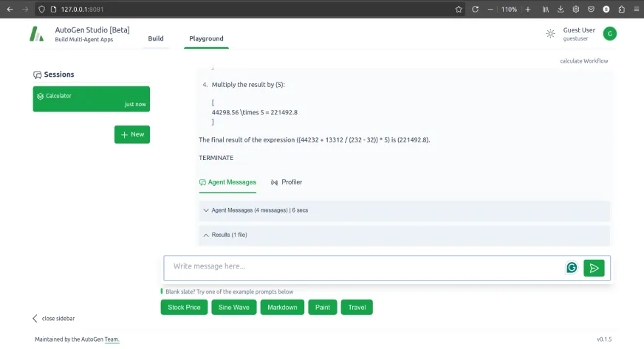Viewport: 644px width, 349px height.
Task: Open the Calculator session
Action: pyautogui.click(x=91, y=99)
